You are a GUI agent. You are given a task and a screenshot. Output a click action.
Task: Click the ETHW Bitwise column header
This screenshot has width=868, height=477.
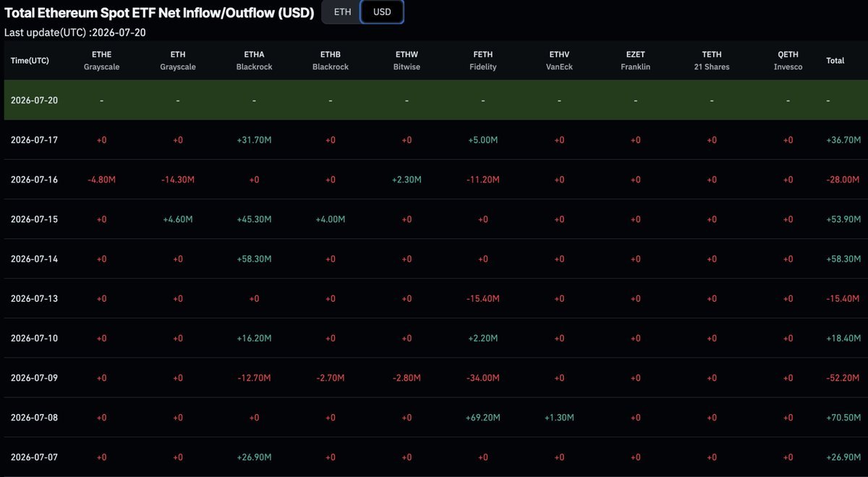click(x=407, y=61)
